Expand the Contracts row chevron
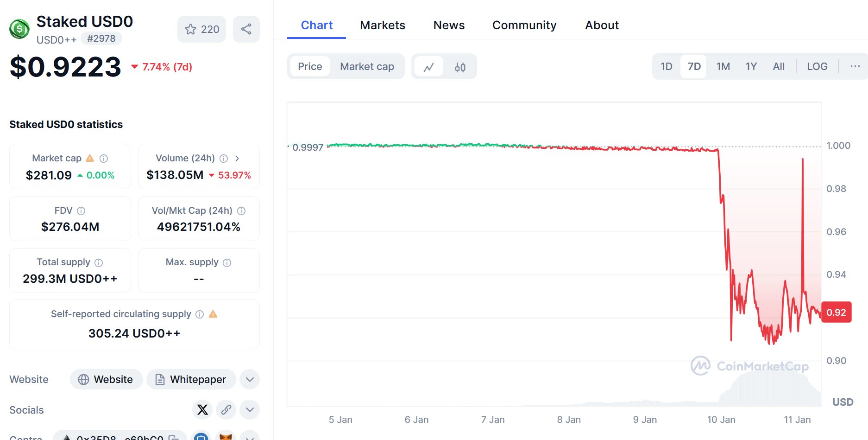 [x=250, y=437]
